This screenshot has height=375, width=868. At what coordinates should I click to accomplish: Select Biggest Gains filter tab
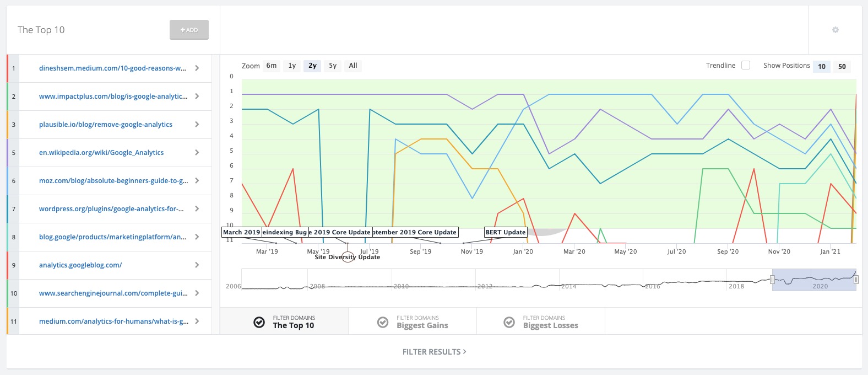click(x=413, y=322)
